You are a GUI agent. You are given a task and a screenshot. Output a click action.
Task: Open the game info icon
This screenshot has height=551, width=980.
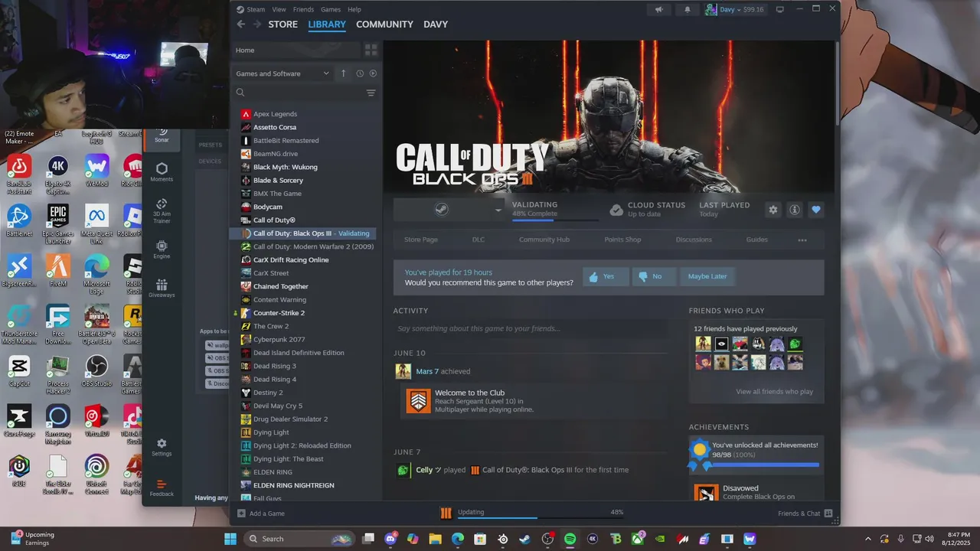[x=795, y=210]
